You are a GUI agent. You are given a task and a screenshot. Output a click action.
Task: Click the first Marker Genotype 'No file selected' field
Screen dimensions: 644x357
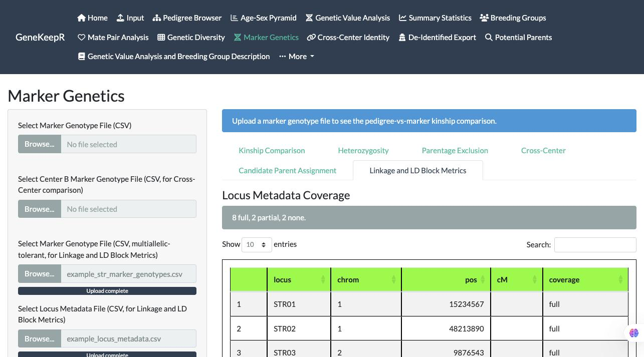(129, 144)
